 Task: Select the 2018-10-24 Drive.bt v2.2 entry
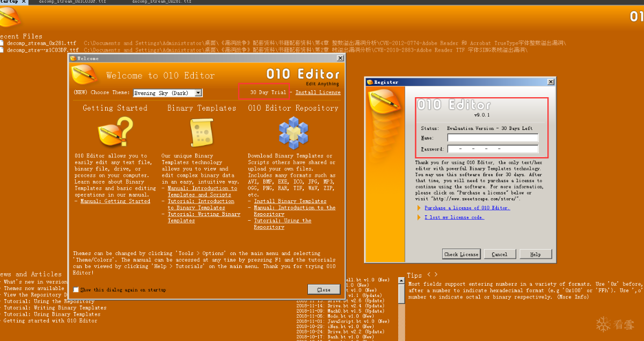pos(340,332)
